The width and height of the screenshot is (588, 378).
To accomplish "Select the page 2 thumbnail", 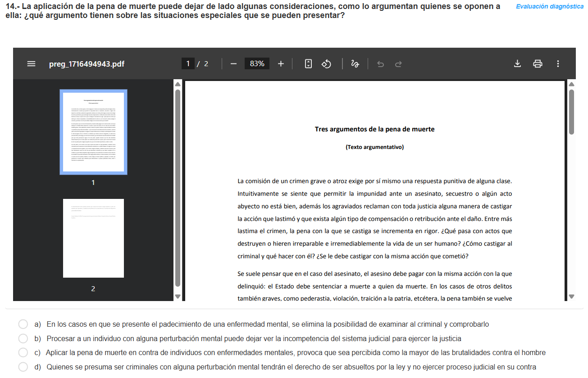I will tap(93, 238).
